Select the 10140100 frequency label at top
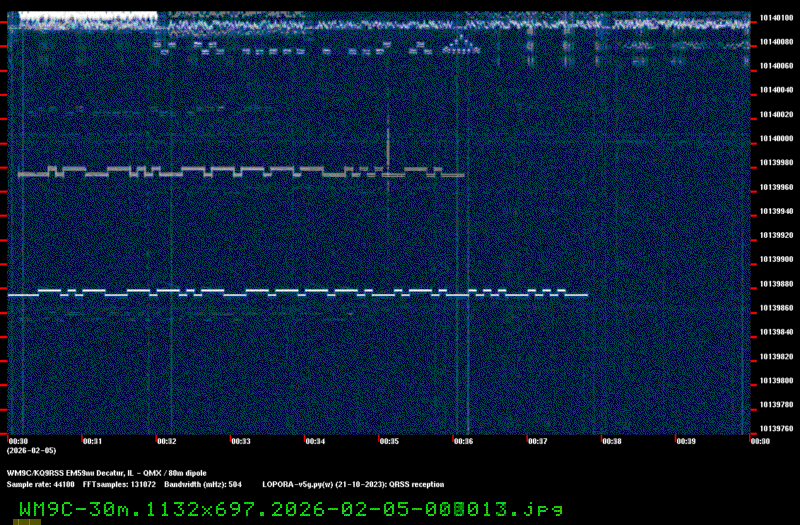Image resolution: width=800 pixels, height=525 pixels. point(775,18)
